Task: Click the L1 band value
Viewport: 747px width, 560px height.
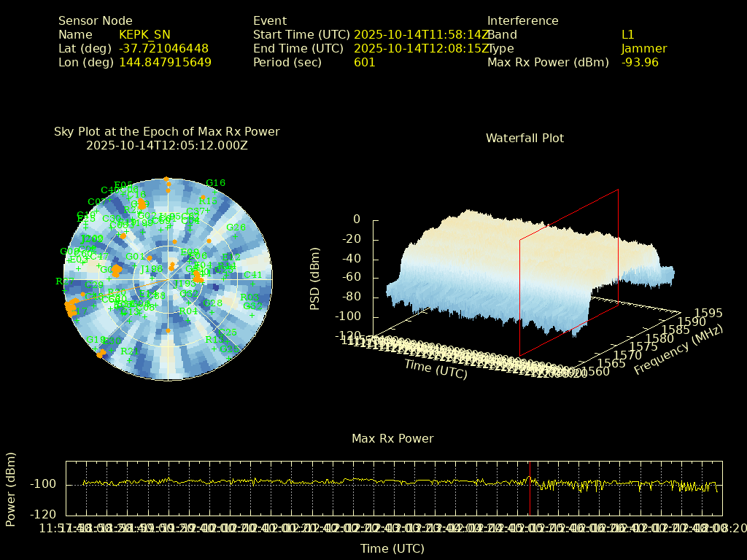Action: 627,34
